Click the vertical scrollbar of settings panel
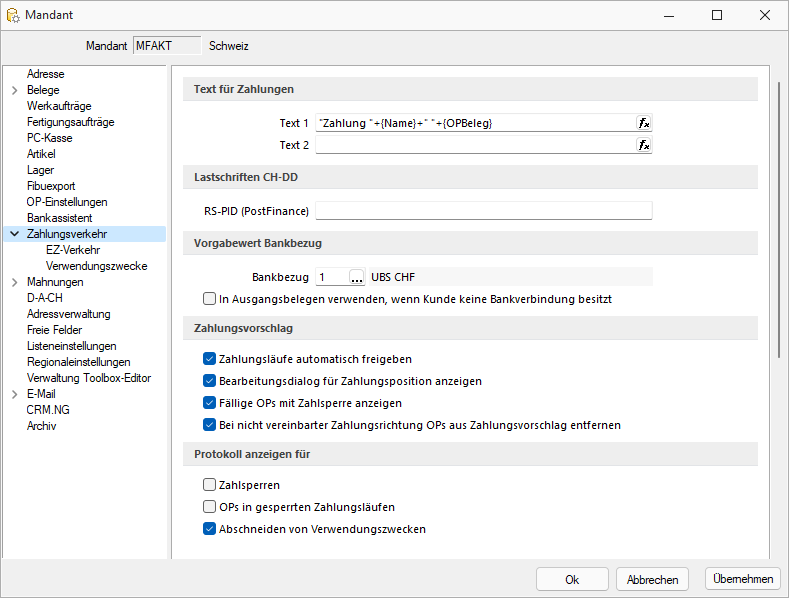The height and width of the screenshot is (598, 789). pyautogui.click(x=778, y=220)
